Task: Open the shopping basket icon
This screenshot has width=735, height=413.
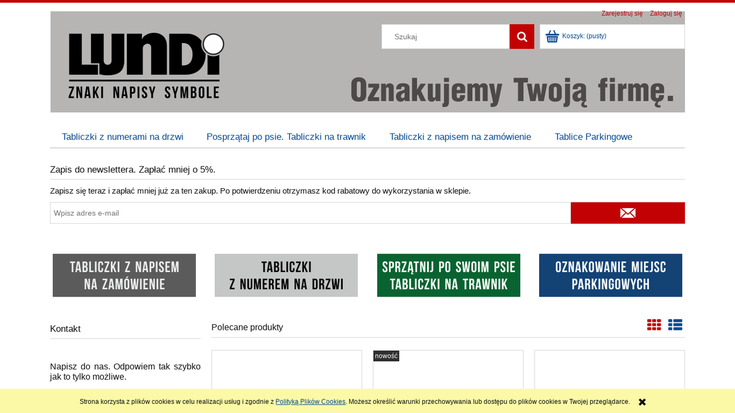Action: (552, 36)
